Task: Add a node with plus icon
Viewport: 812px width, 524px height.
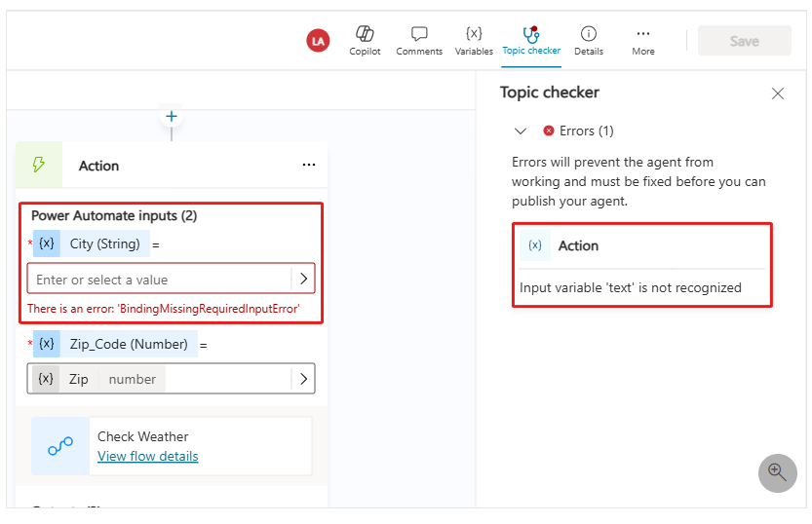Action: 172,117
